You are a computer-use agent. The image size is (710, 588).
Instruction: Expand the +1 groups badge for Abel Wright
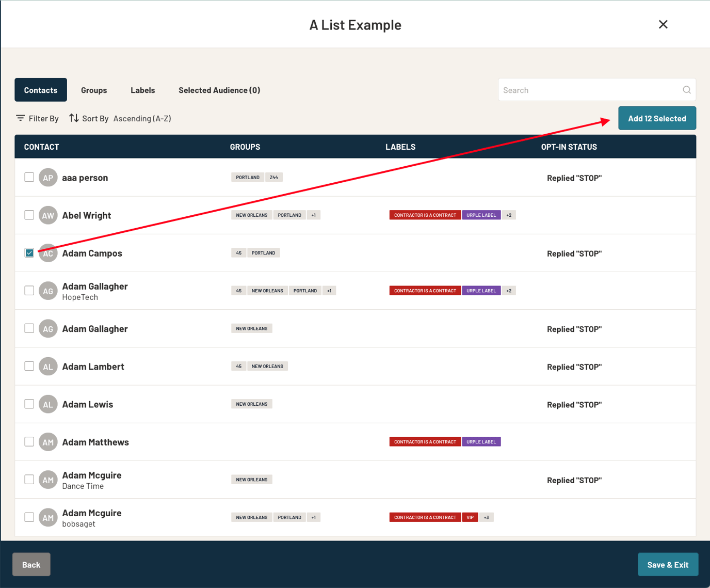pos(313,215)
